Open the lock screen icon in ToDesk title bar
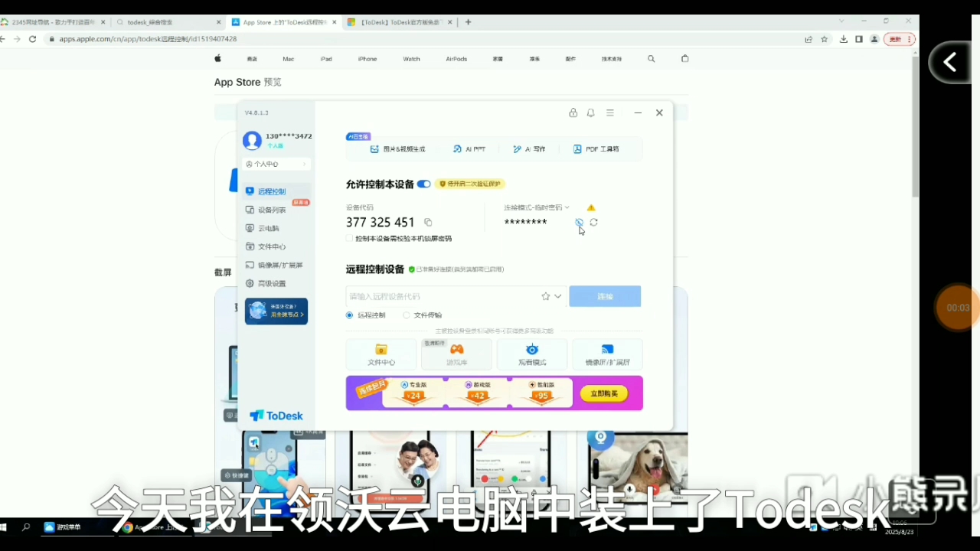 573,112
